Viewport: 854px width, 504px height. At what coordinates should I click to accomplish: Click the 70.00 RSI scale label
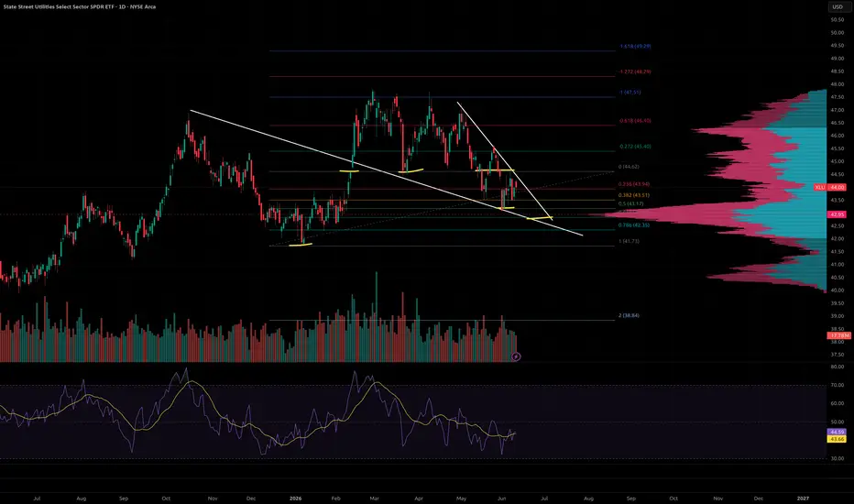point(838,385)
